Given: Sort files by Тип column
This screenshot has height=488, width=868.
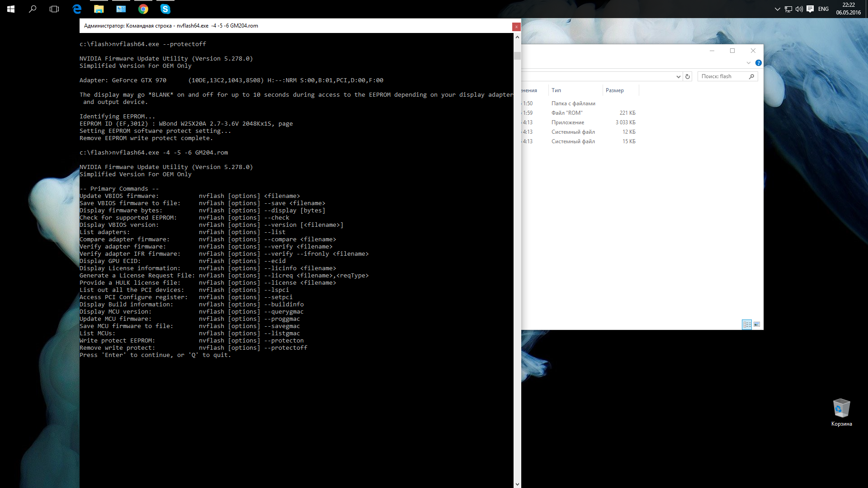Looking at the screenshot, I should pyautogui.click(x=556, y=90).
